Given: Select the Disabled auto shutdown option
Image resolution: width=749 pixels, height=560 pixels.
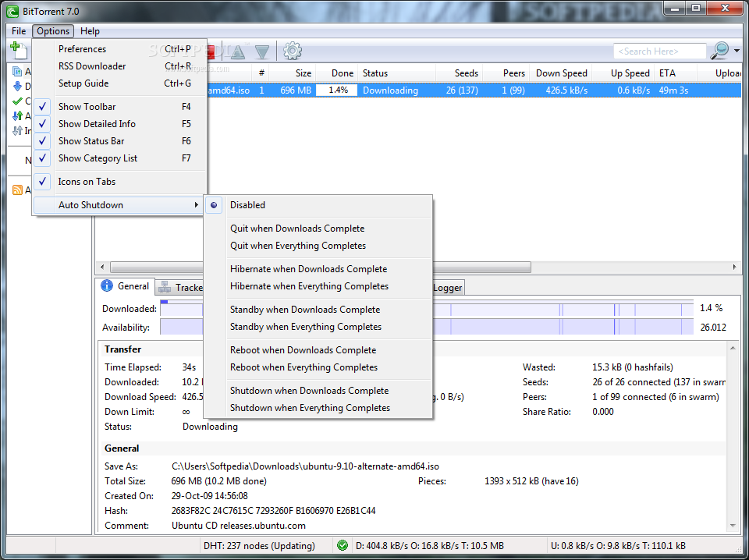Looking at the screenshot, I should tap(247, 205).
